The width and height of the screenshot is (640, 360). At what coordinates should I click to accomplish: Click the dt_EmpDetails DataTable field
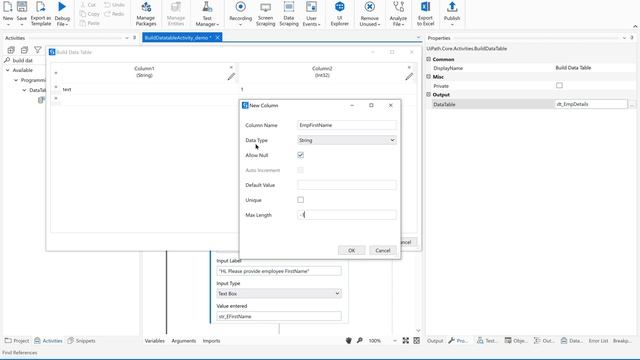(x=591, y=104)
